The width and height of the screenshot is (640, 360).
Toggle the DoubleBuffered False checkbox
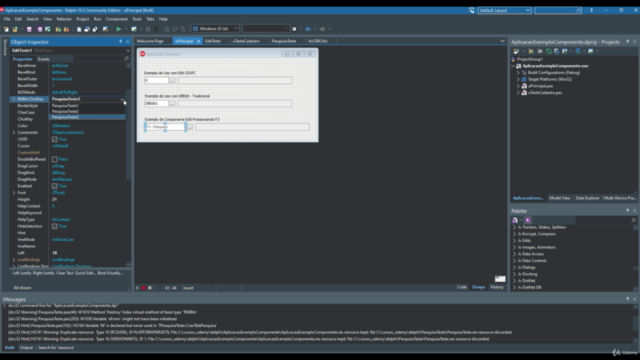55,159
